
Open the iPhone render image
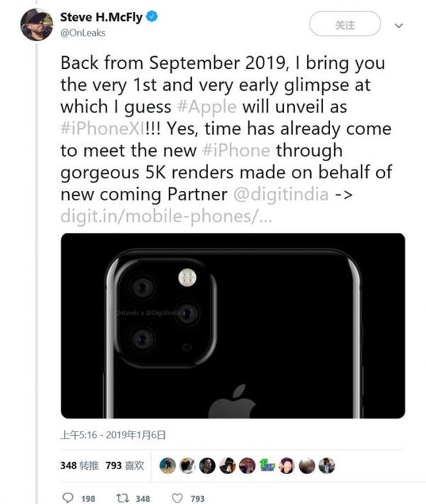click(232, 325)
